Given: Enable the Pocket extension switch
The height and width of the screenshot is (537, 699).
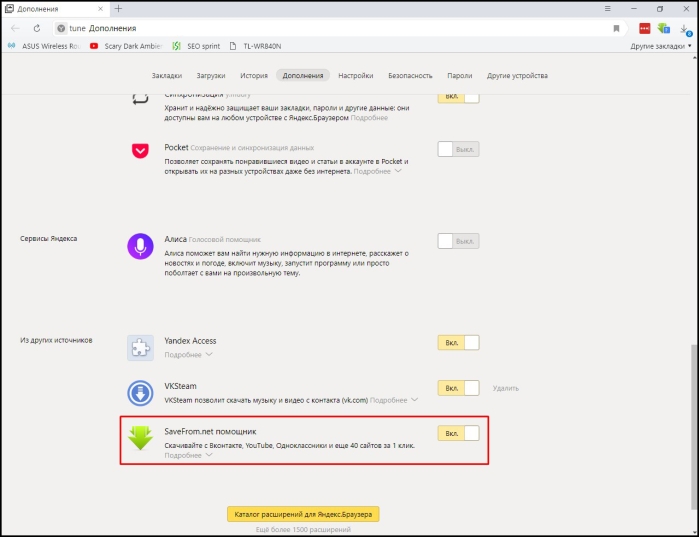Looking at the screenshot, I should click(x=458, y=149).
